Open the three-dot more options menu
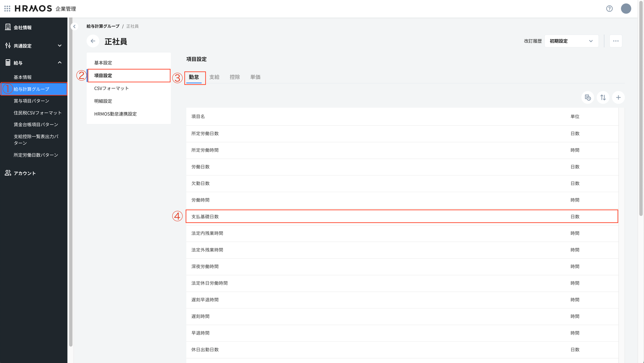644x363 pixels. pos(616,41)
